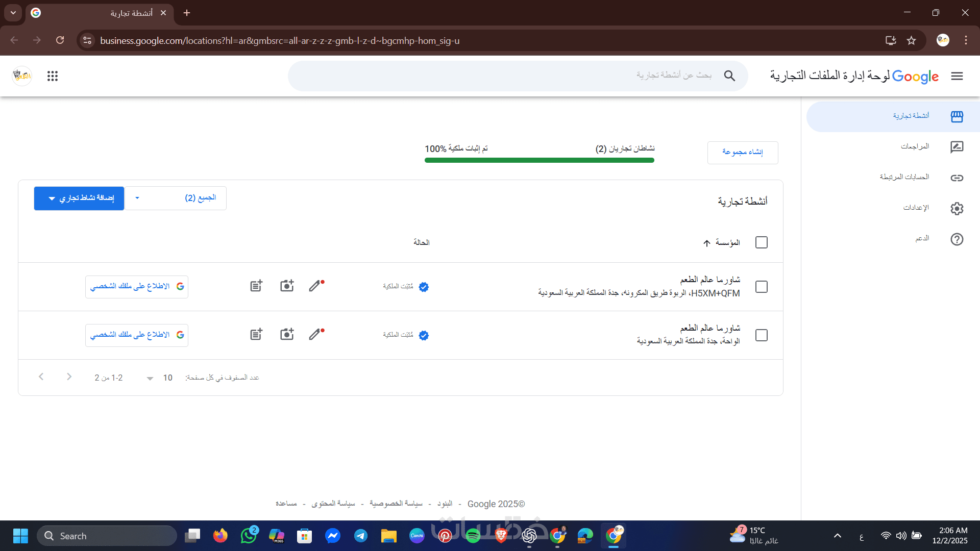Bookmark this page with star icon
The image size is (980, 551).
tap(912, 40)
